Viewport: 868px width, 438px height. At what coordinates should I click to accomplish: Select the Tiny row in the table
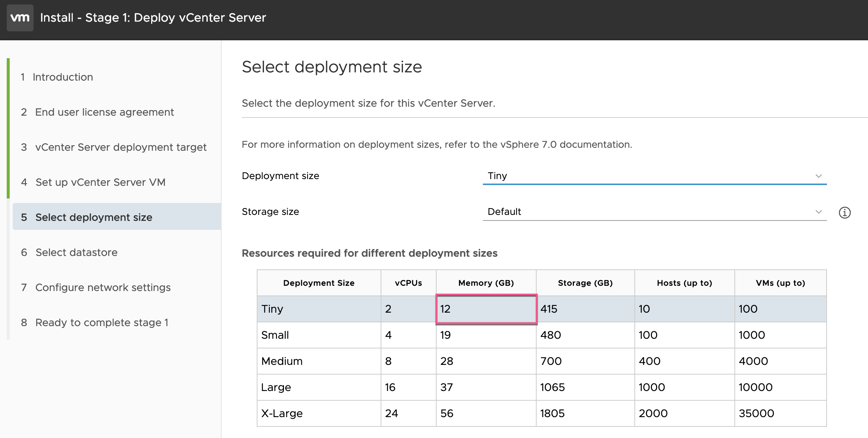click(x=542, y=309)
